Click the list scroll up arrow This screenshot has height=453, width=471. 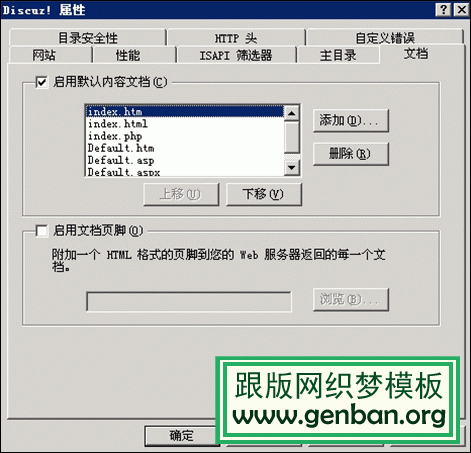coord(292,113)
